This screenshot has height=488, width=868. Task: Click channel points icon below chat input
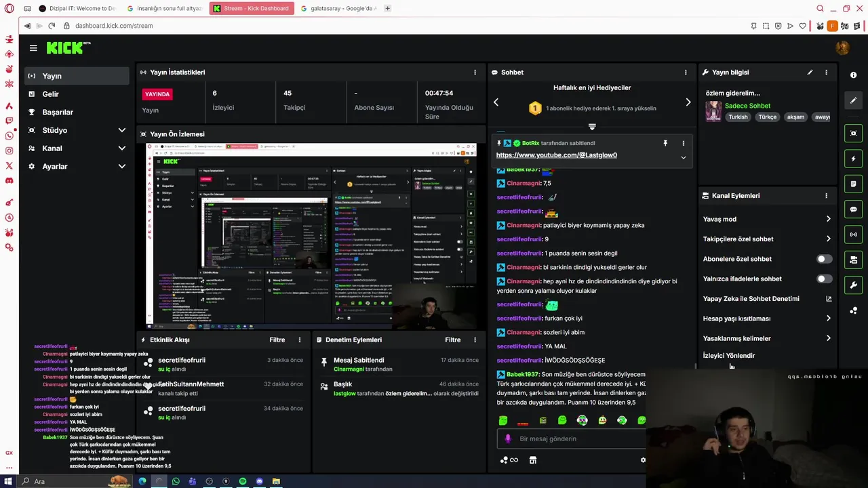(509, 460)
